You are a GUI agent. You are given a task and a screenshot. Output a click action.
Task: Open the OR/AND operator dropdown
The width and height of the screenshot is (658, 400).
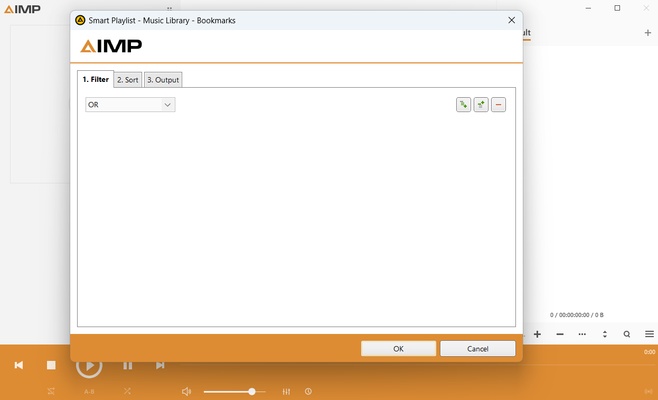click(x=130, y=105)
